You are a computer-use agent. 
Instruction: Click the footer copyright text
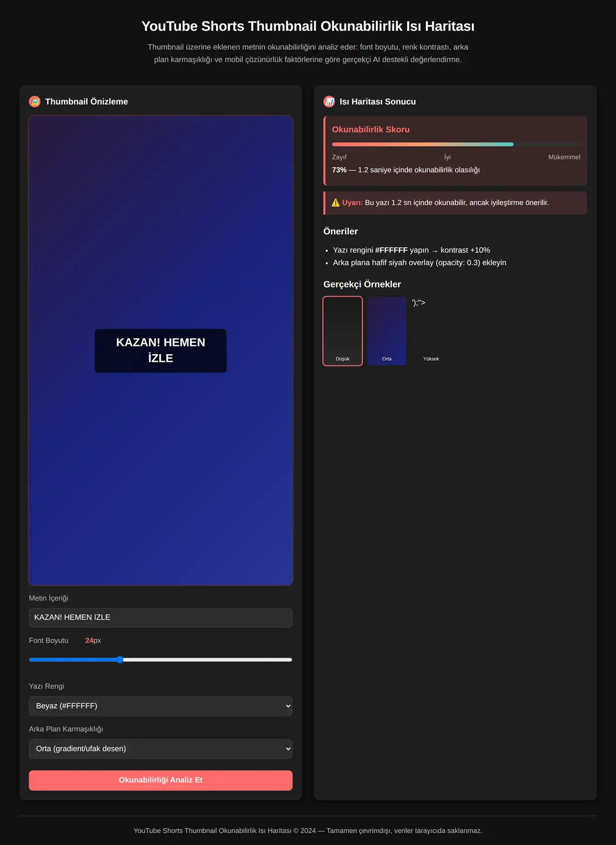coord(308,831)
